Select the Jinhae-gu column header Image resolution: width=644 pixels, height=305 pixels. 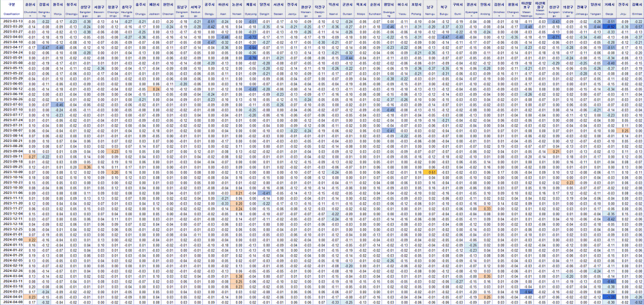[581, 9]
